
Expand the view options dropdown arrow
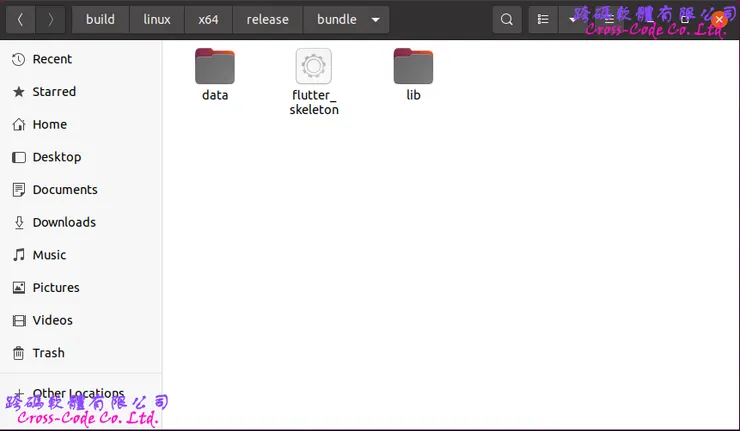tap(572, 19)
